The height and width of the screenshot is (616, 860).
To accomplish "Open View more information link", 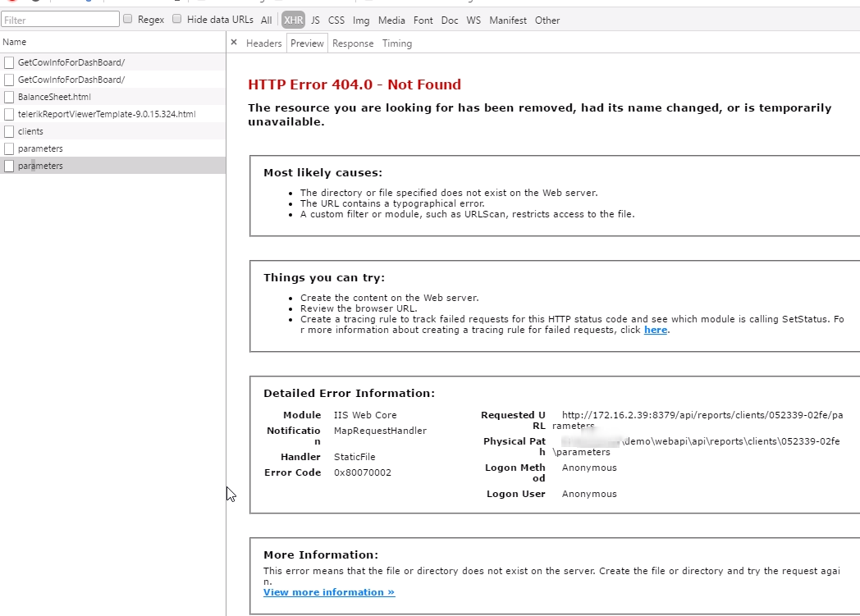I will tap(329, 592).
